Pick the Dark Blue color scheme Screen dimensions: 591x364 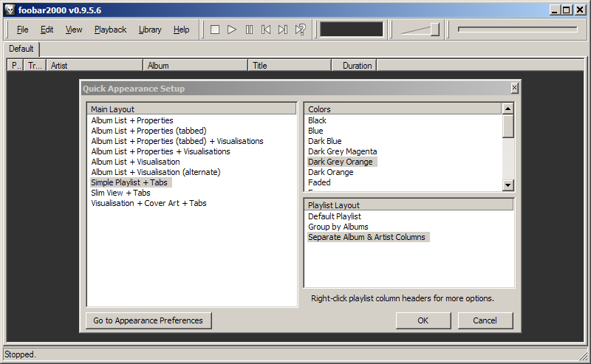click(324, 141)
